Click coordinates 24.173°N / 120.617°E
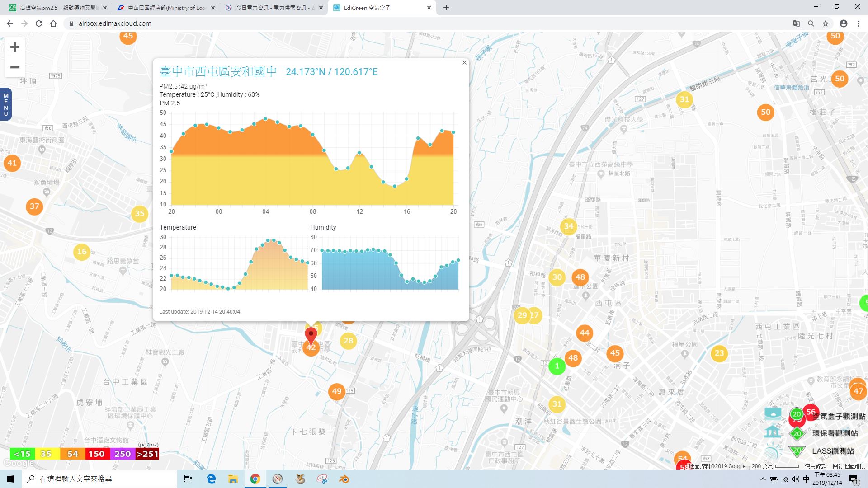 click(332, 72)
